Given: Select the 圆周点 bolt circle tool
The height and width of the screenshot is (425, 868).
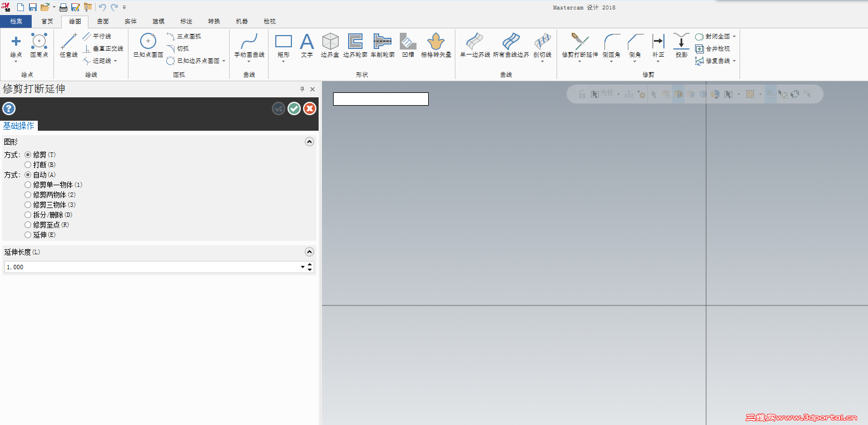Looking at the screenshot, I should [39, 46].
